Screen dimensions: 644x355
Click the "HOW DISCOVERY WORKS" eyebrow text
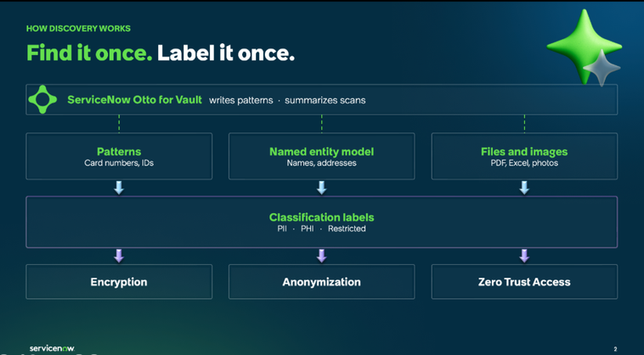pyautogui.click(x=78, y=28)
